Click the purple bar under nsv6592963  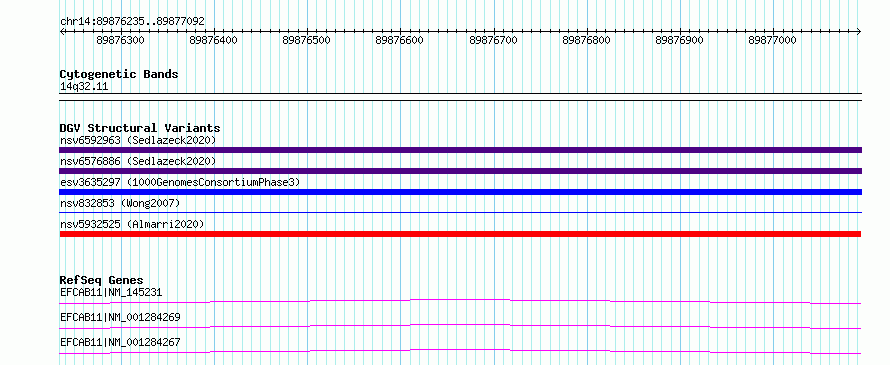(x=460, y=150)
